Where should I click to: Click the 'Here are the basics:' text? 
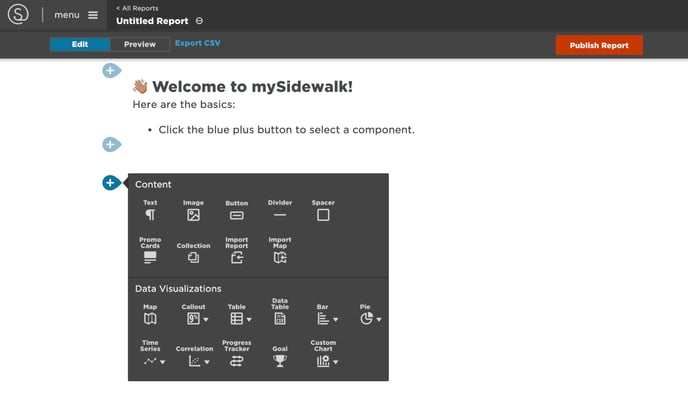(x=184, y=104)
